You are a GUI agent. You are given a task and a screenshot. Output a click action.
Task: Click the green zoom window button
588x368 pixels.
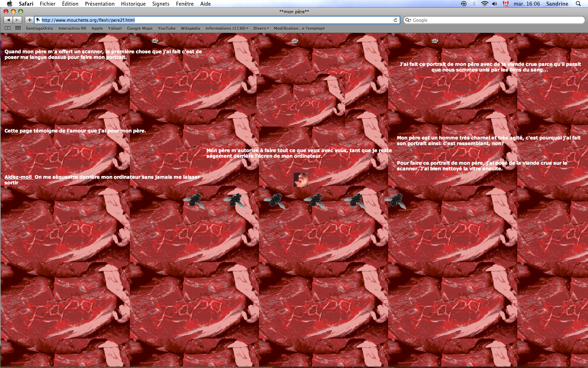tap(21, 12)
